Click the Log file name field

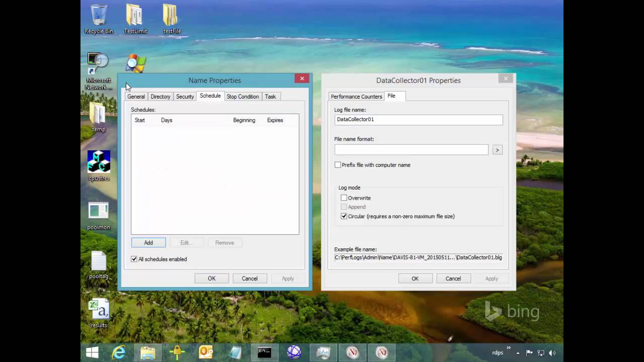(419, 120)
